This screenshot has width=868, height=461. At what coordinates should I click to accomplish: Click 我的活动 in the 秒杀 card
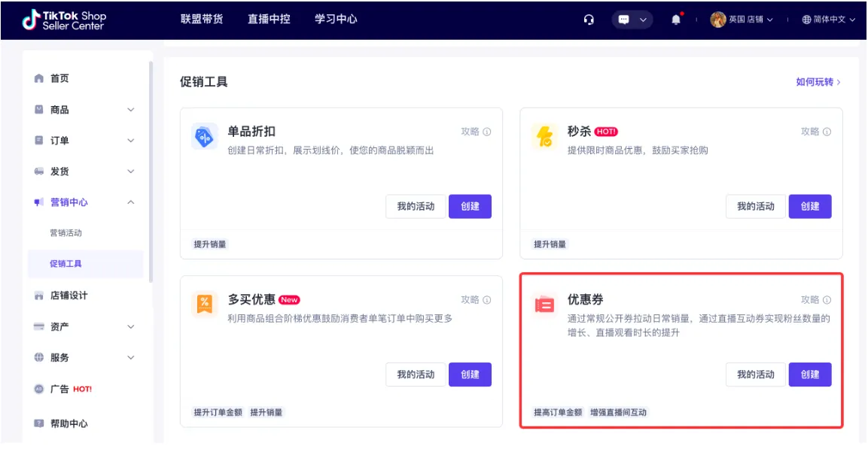pos(756,206)
